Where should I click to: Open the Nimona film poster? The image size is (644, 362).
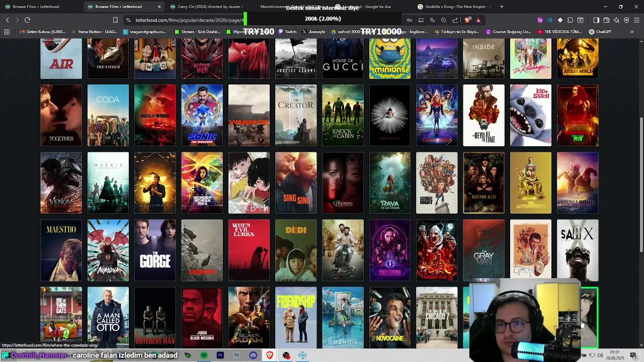108,250
